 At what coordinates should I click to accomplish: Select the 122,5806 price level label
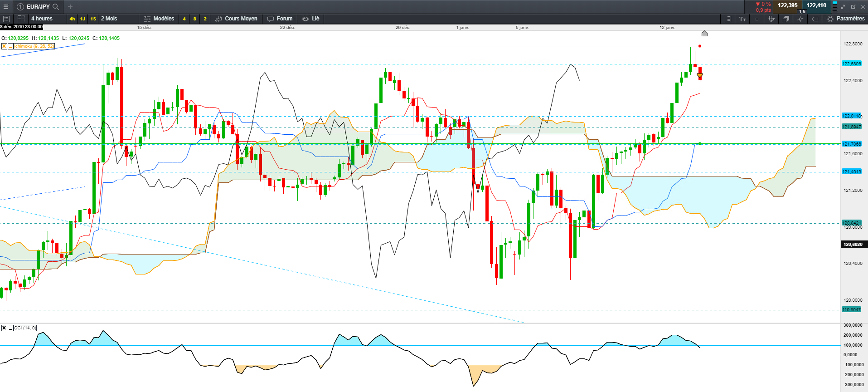[851, 64]
